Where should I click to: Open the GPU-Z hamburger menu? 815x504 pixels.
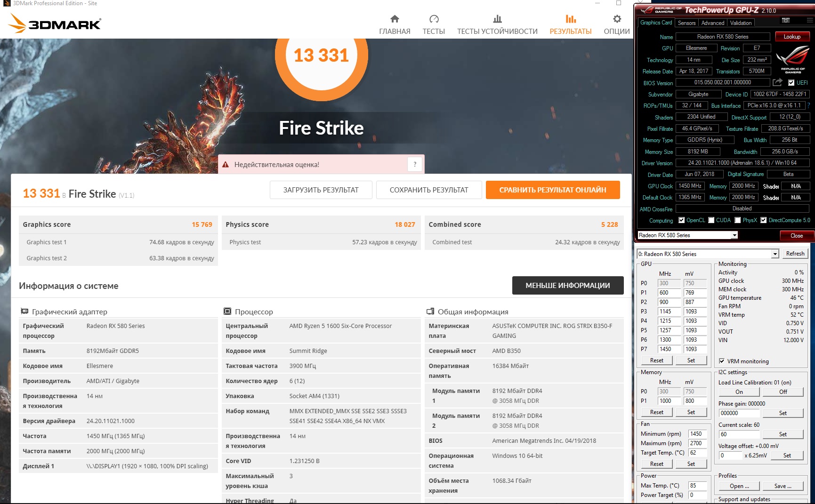point(810,20)
